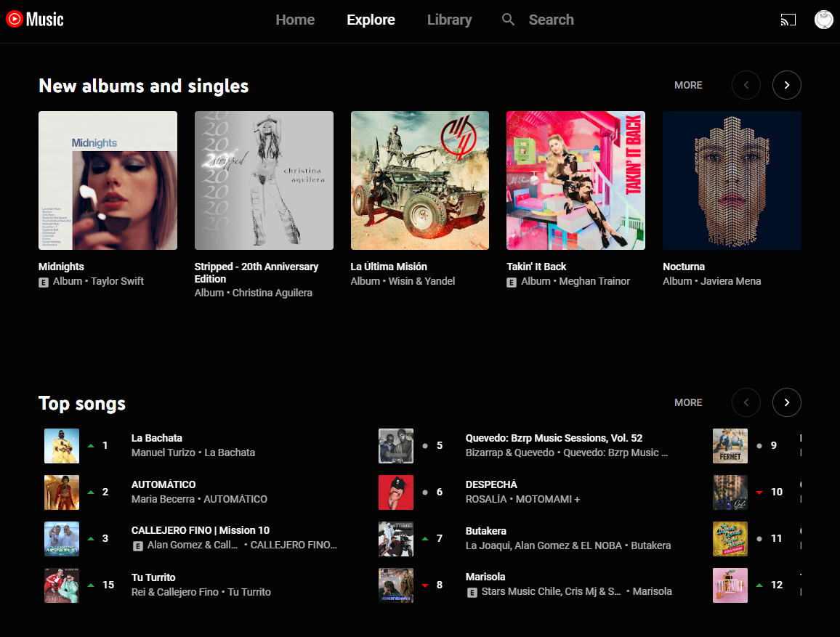Image resolution: width=840 pixels, height=637 pixels.
Task: Click the DESPECHÁ song title
Action: 491,484
